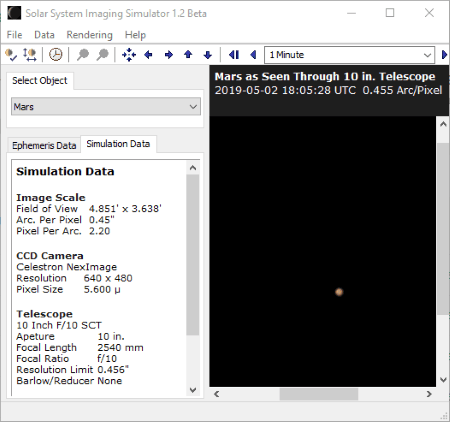Click the 'Barlow/Reducer None' line

pyautogui.click(x=69, y=381)
